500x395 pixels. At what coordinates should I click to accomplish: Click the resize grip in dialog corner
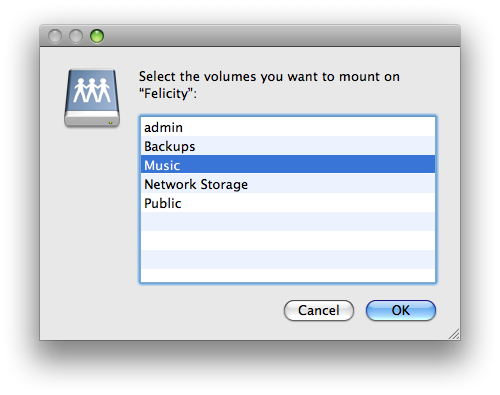point(454,334)
